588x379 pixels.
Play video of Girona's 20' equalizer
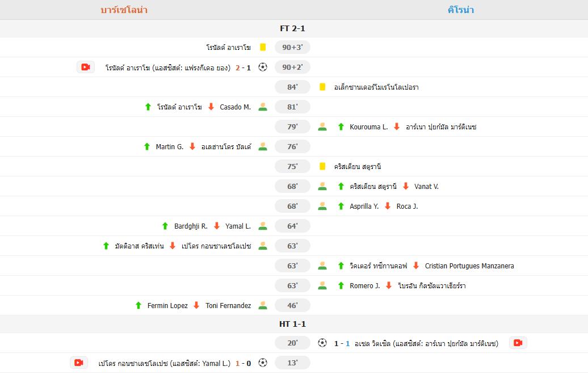(x=517, y=343)
